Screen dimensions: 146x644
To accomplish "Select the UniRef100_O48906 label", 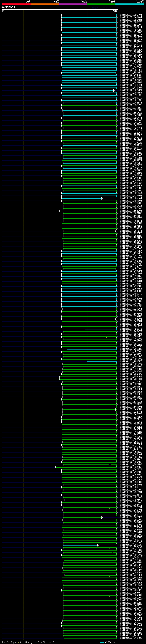I will [131, 299].
